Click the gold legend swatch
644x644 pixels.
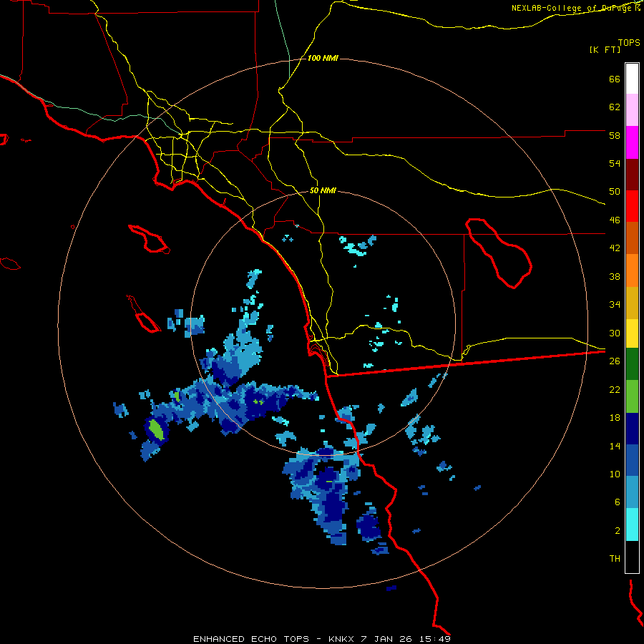click(632, 303)
